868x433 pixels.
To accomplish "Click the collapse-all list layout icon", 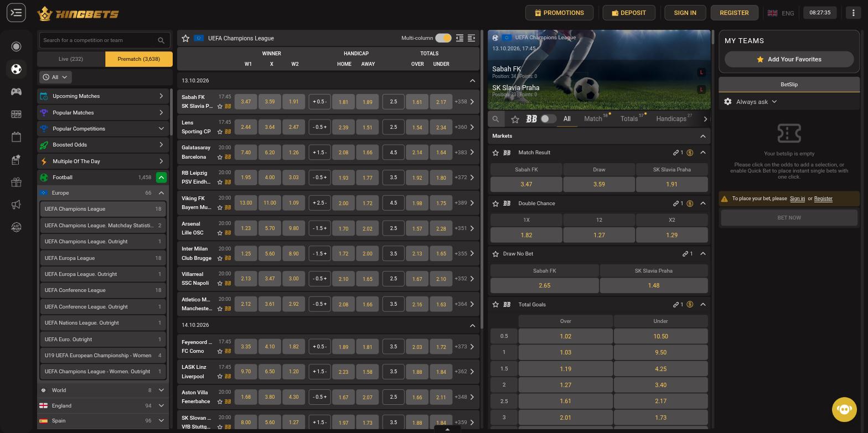I will pyautogui.click(x=459, y=38).
